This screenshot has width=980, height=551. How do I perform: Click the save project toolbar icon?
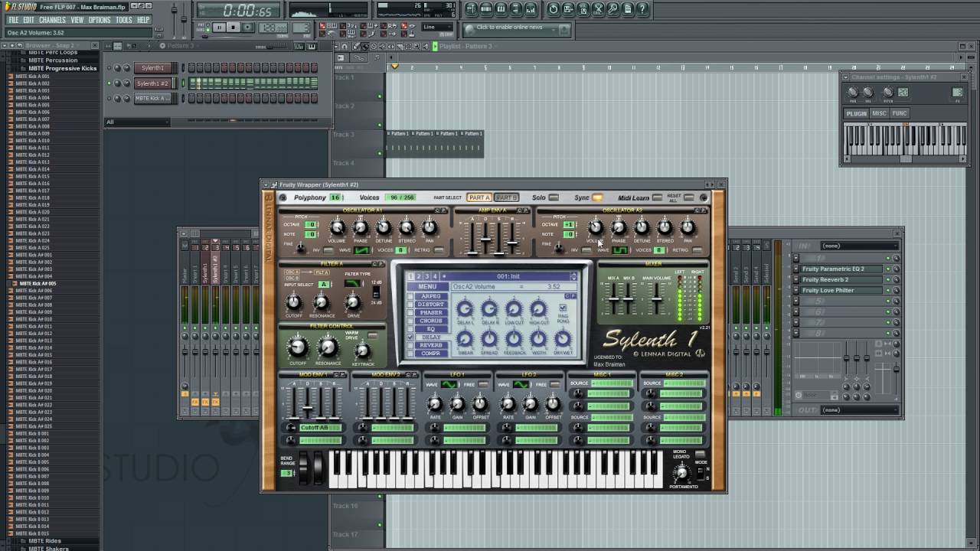tap(568, 9)
